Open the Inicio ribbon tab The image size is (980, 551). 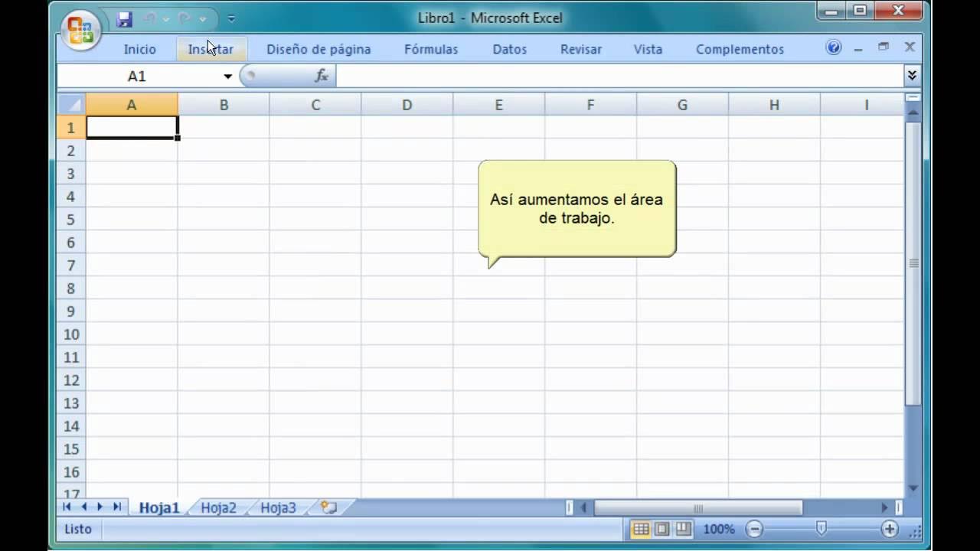[140, 49]
